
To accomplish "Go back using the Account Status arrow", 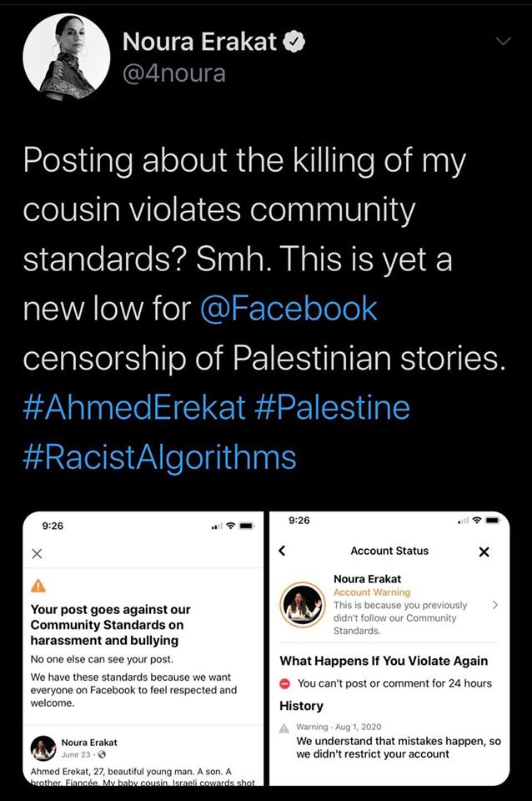I will coord(282,551).
